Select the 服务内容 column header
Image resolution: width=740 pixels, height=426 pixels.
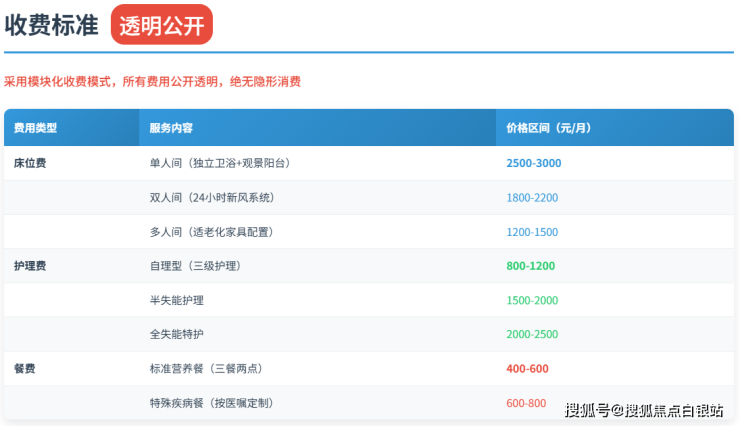[171, 128]
